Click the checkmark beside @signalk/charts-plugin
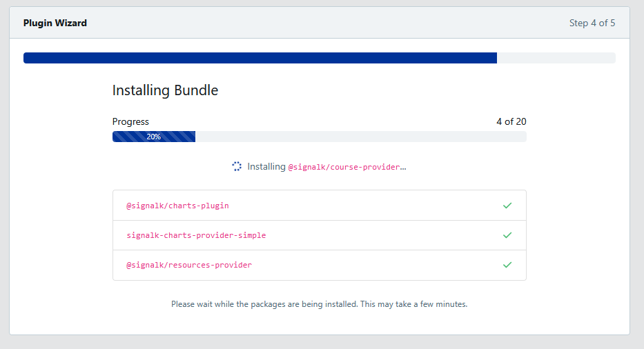The image size is (644, 349). [x=507, y=206]
